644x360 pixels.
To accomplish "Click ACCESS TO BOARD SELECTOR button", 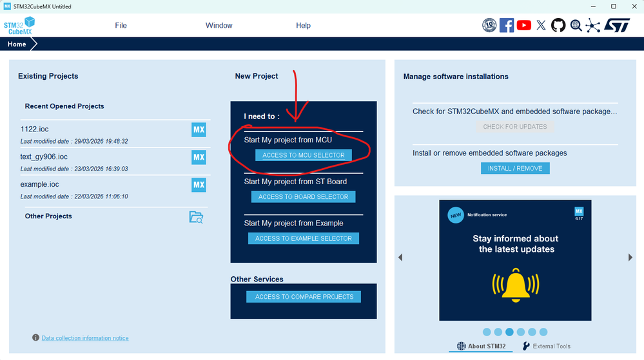I will click(x=303, y=196).
